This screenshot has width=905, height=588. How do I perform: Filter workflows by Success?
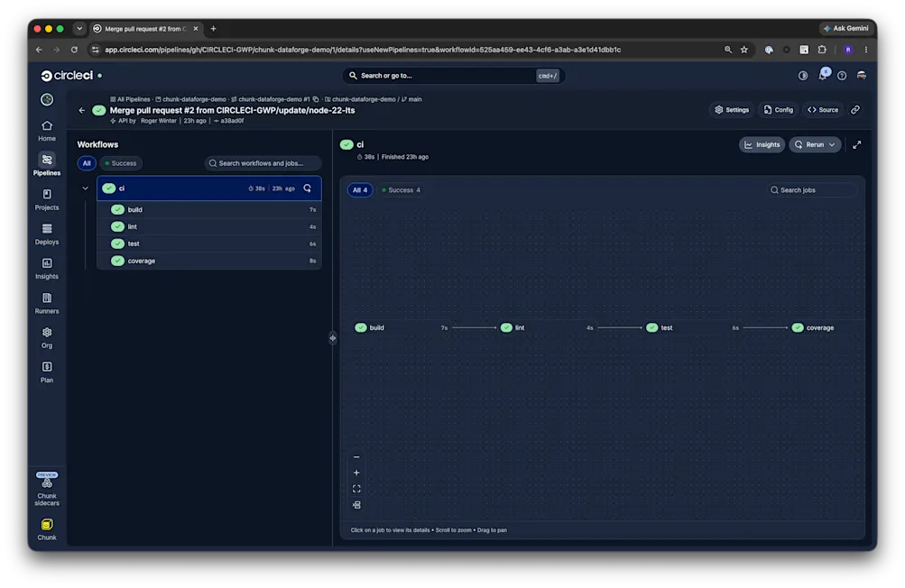click(x=121, y=163)
